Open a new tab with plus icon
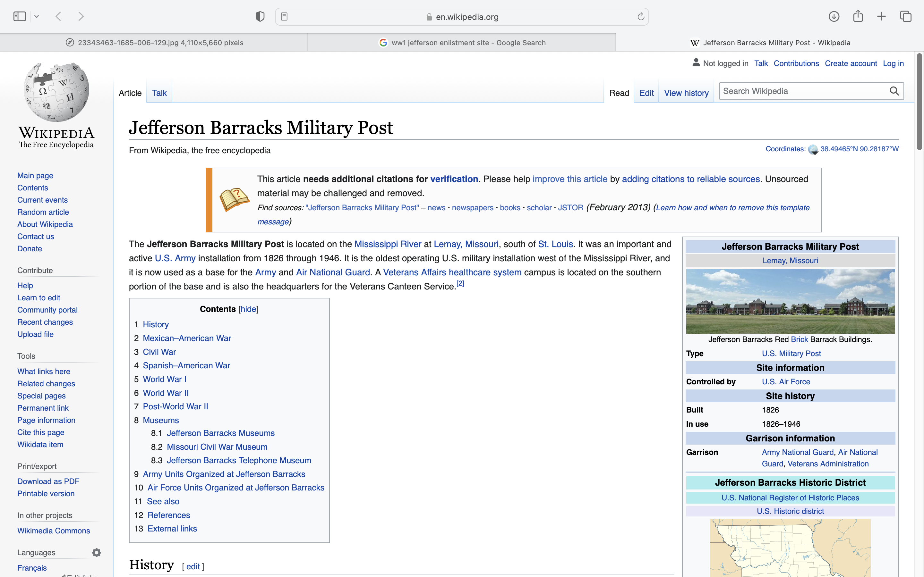Image resolution: width=924 pixels, height=577 pixels. click(x=881, y=16)
